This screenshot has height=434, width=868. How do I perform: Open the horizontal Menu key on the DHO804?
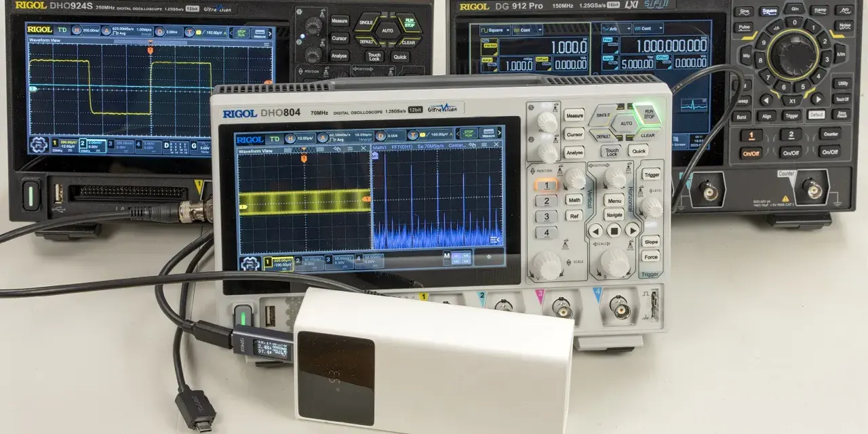(614, 201)
